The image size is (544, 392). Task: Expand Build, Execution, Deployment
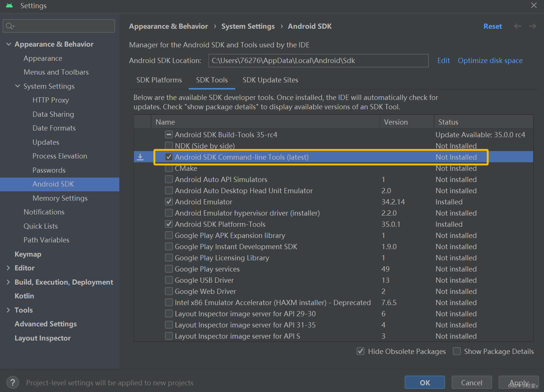click(8, 282)
